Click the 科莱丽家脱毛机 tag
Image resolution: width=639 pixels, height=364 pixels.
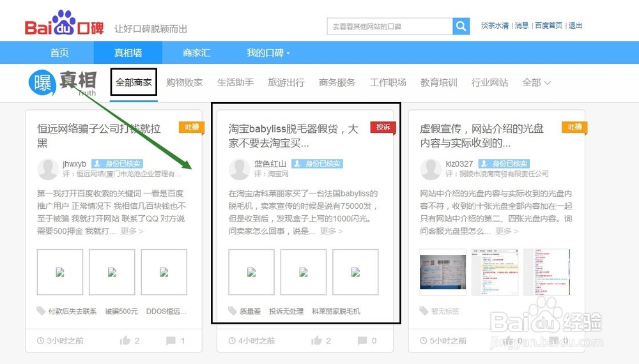[x=336, y=311]
